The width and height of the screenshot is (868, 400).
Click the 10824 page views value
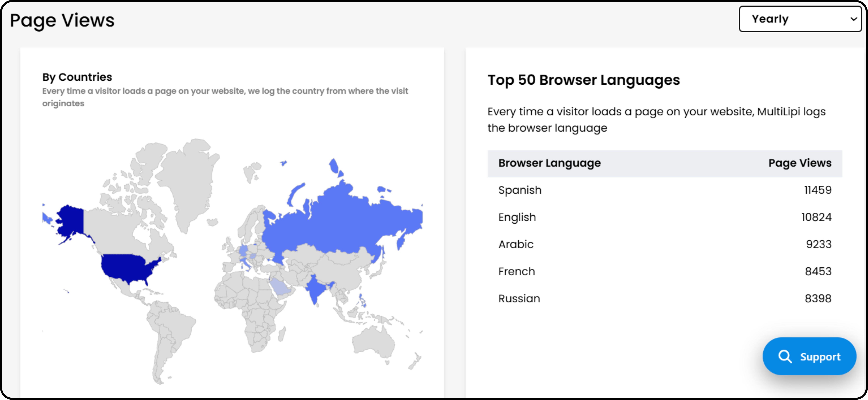tap(816, 217)
